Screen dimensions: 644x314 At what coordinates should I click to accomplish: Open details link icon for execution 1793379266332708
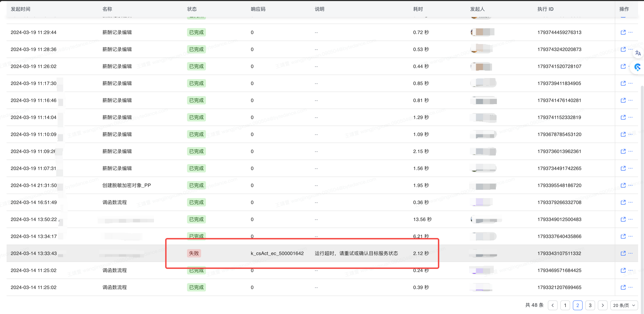click(x=623, y=202)
